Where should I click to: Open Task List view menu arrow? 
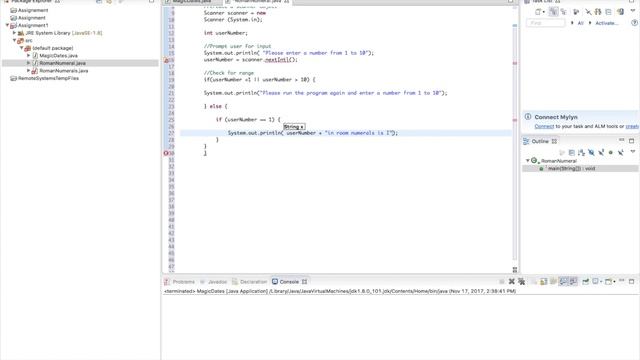point(633,11)
